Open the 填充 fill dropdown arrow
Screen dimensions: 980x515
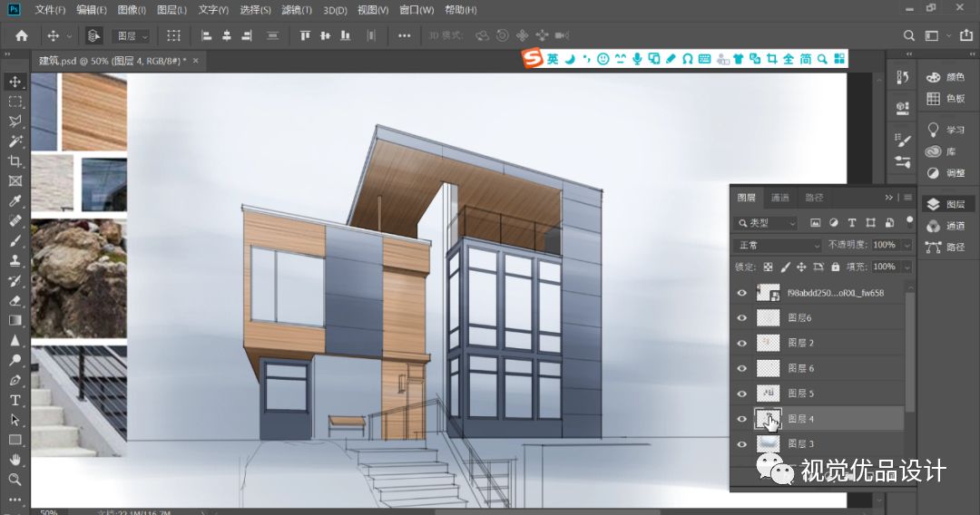pyautogui.click(x=906, y=267)
